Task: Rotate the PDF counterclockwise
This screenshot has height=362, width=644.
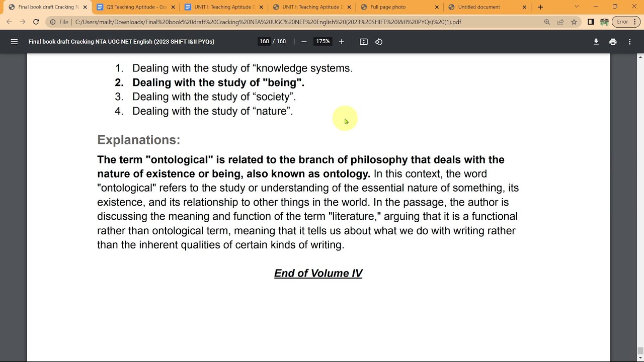Action: pyautogui.click(x=379, y=42)
